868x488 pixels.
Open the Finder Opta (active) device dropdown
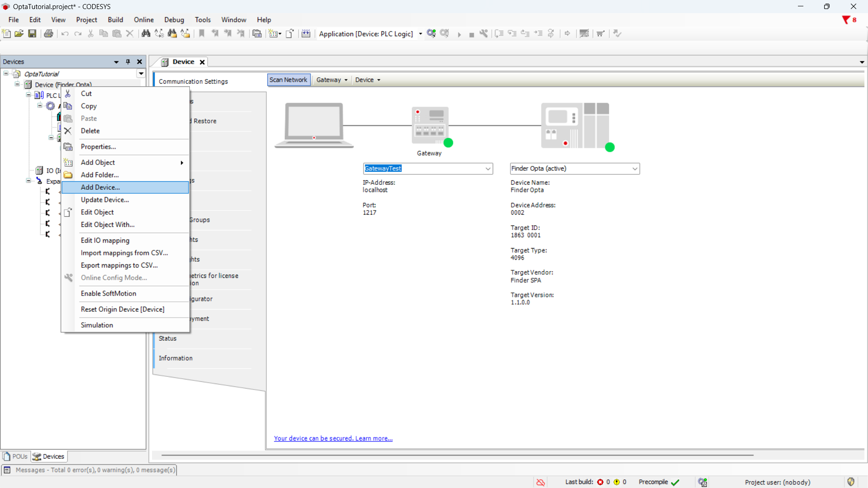(x=635, y=169)
